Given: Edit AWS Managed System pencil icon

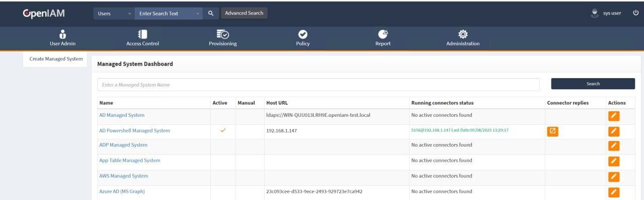Looking at the screenshot, I should coord(614,177).
